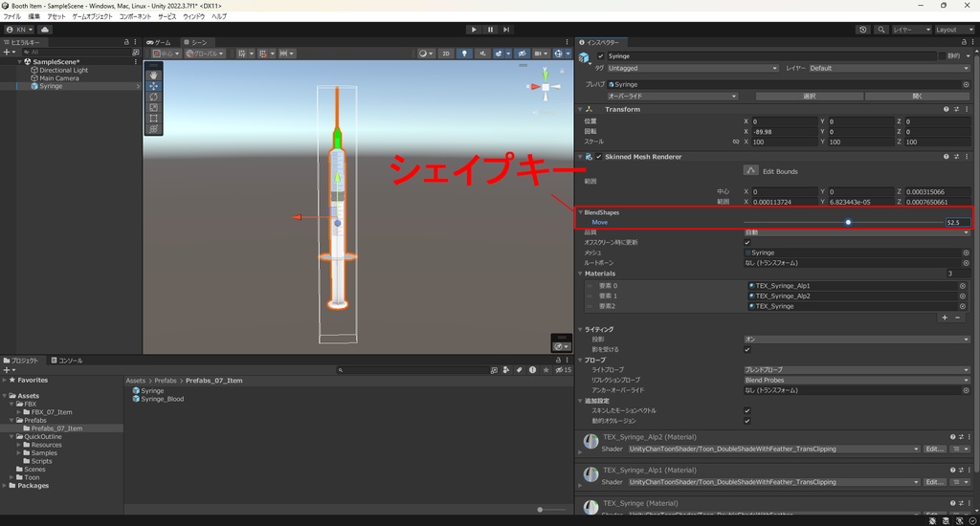Switch to the Console tab
980x526 pixels.
pyautogui.click(x=67, y=361)
